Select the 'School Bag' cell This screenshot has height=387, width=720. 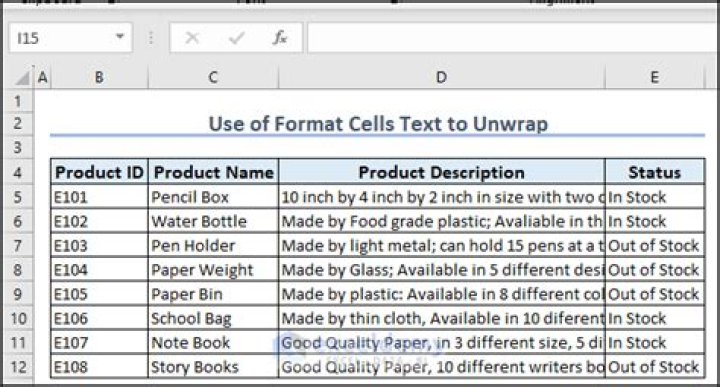(x=214, y=319)
